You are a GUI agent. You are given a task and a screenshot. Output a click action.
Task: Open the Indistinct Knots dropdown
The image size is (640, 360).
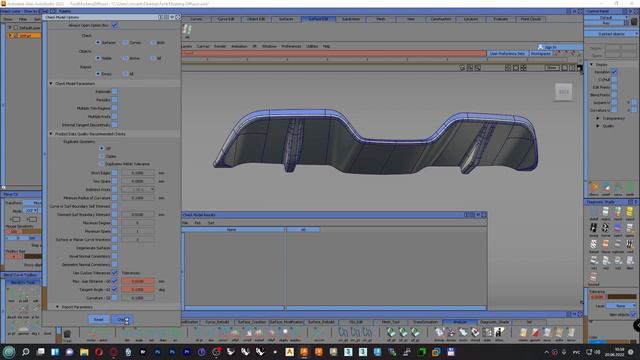pos(138,189)
